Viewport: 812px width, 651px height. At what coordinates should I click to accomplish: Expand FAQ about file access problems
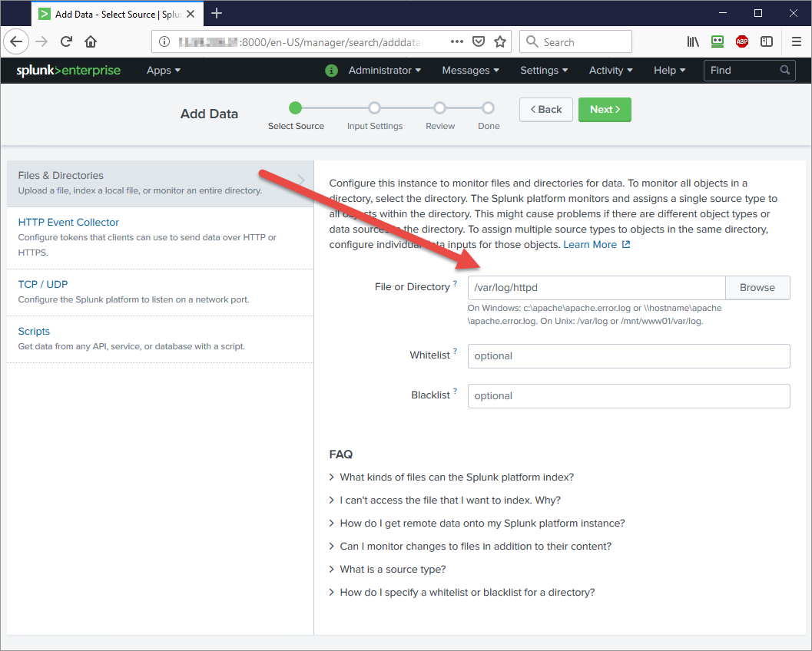pos(445,500)
